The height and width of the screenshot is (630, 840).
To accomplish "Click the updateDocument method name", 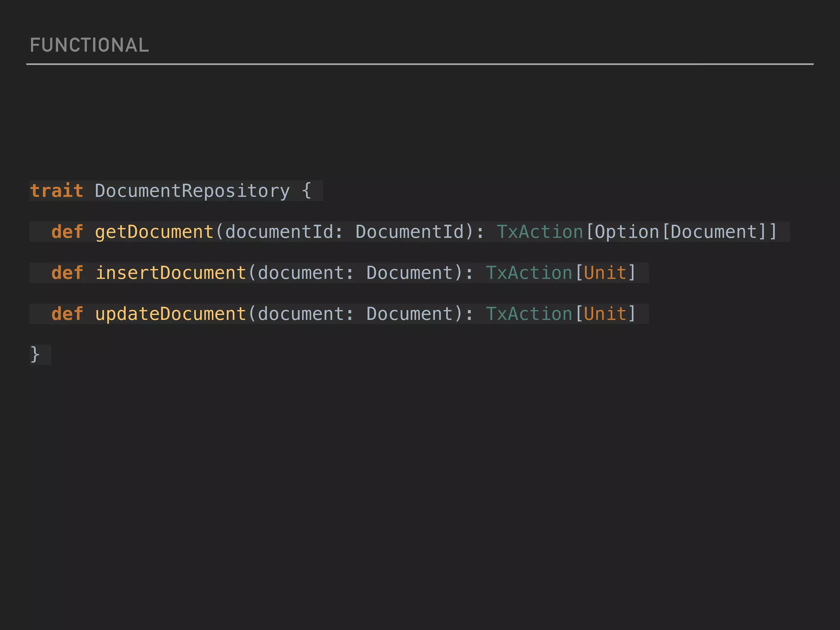I will tap(171, 314).
